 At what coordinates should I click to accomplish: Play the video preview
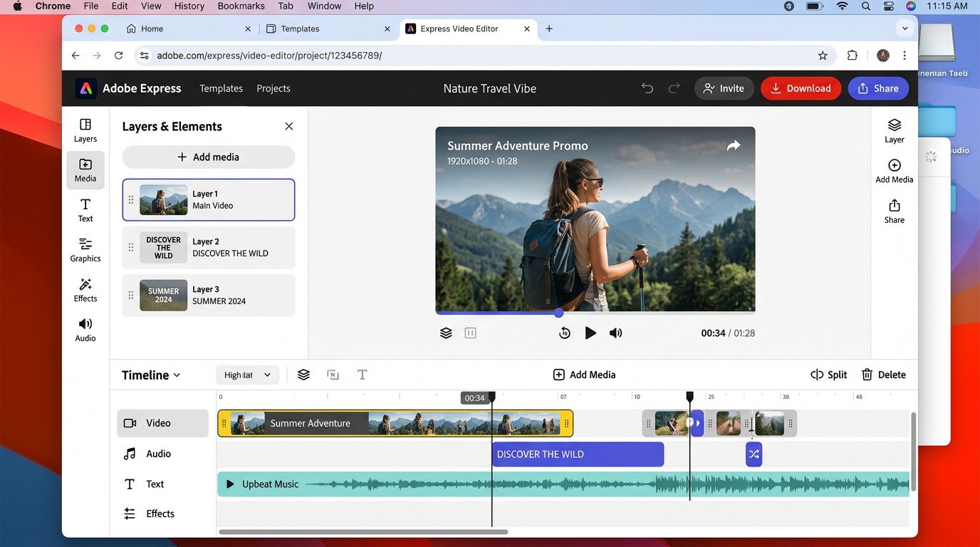click(590, 333)
